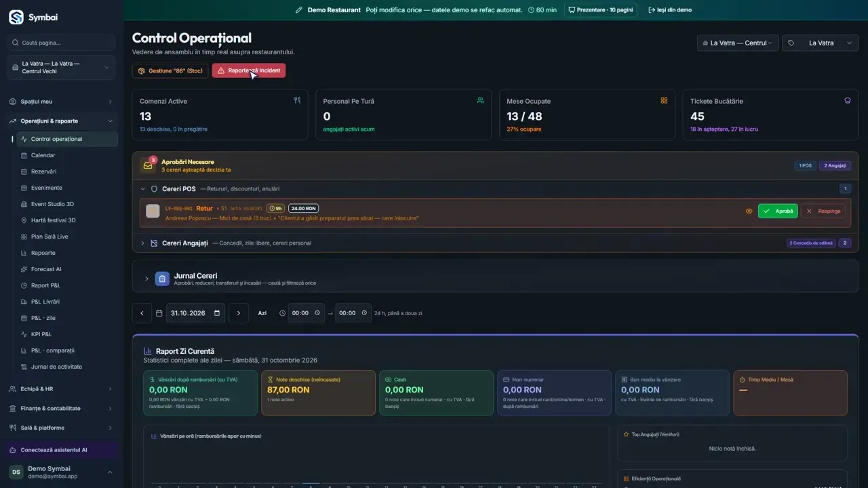Expand the Cereri Angajați section

coord(143,243)
